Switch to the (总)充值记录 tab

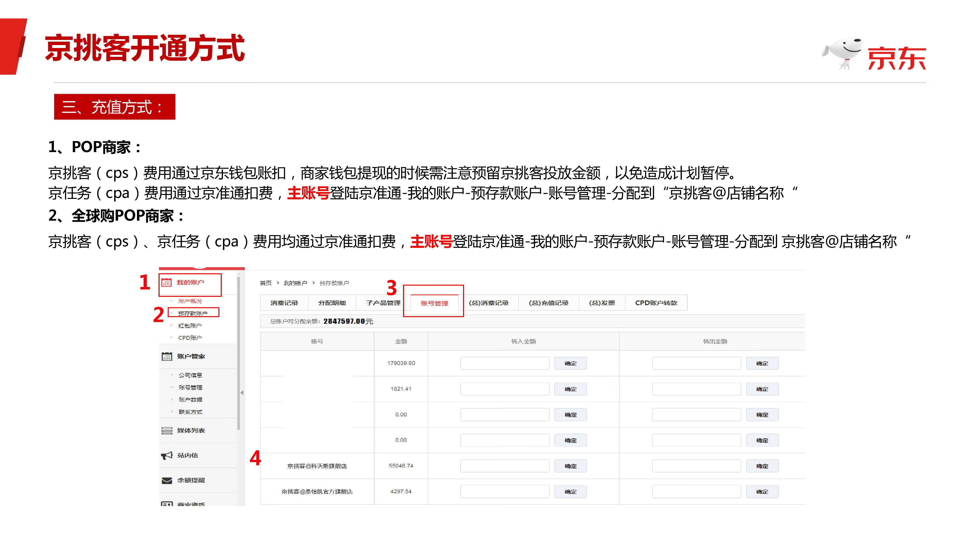(x=549, y=303)
